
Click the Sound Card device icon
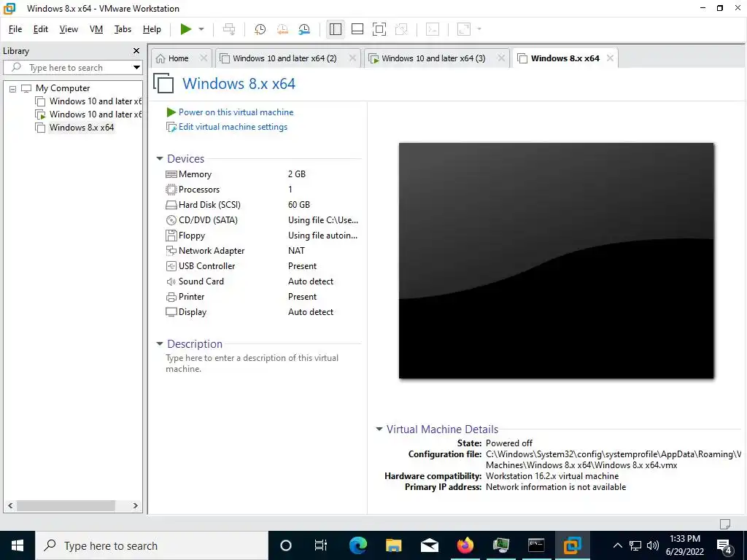click(171, 281)
